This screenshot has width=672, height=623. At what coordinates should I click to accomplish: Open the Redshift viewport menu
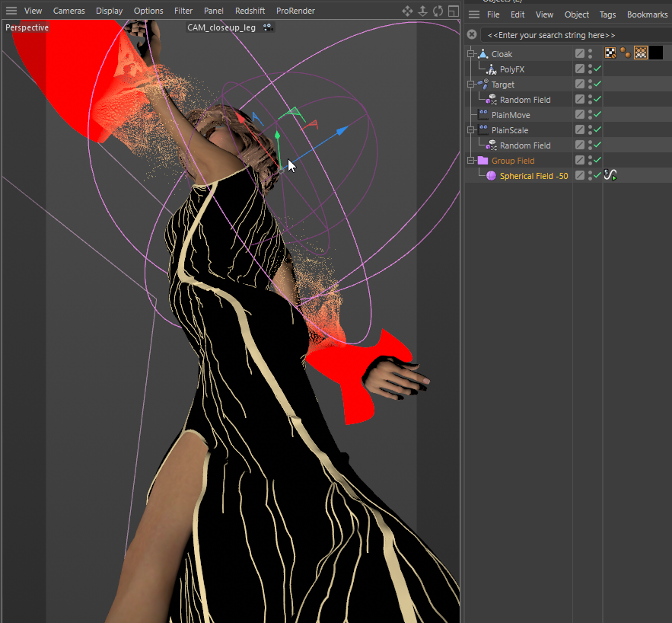point(250,11)
